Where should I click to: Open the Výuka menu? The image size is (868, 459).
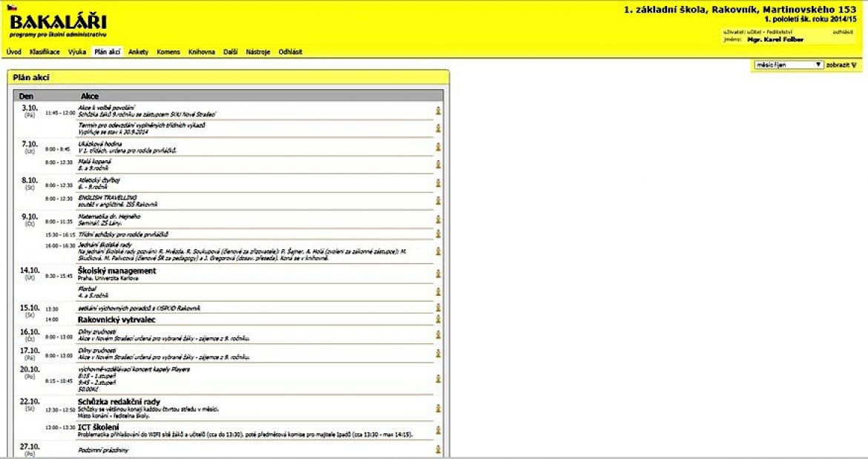77,52
